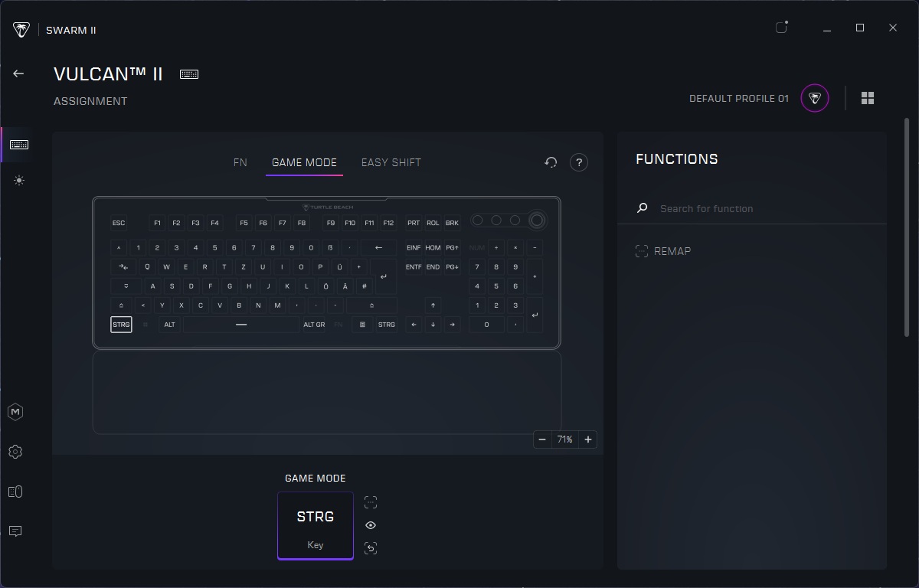The width and height of the screenshot is (919, 588).
Task: Select the Ö key on the keyboard layout
Action: click(326, 286)
